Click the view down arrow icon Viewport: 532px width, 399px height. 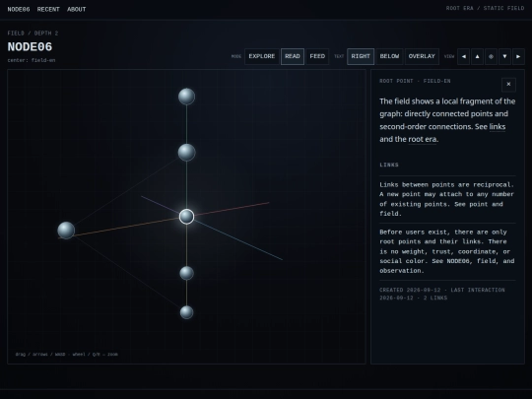click(504, 57)
